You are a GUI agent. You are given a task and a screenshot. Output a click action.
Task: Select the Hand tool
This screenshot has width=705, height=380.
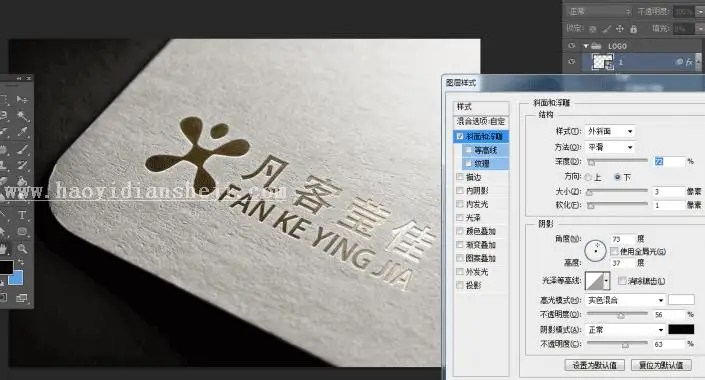point(4,248)
